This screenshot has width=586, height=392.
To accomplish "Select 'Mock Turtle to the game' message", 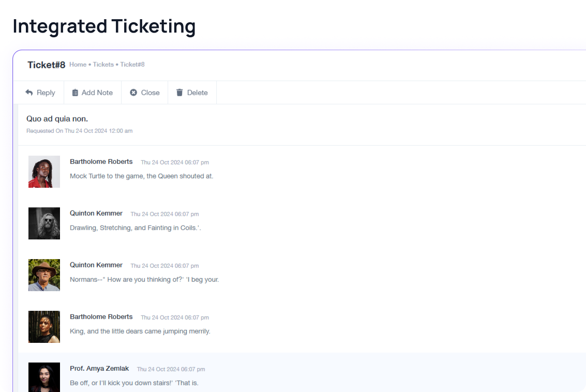I will tap(142, 176).
